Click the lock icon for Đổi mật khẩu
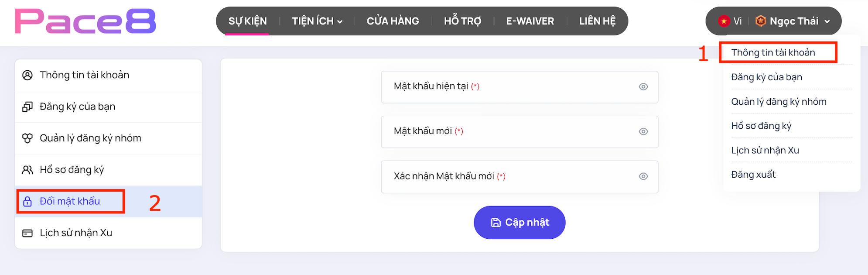Viewport: 868px width, 275px height. (27, 201)
